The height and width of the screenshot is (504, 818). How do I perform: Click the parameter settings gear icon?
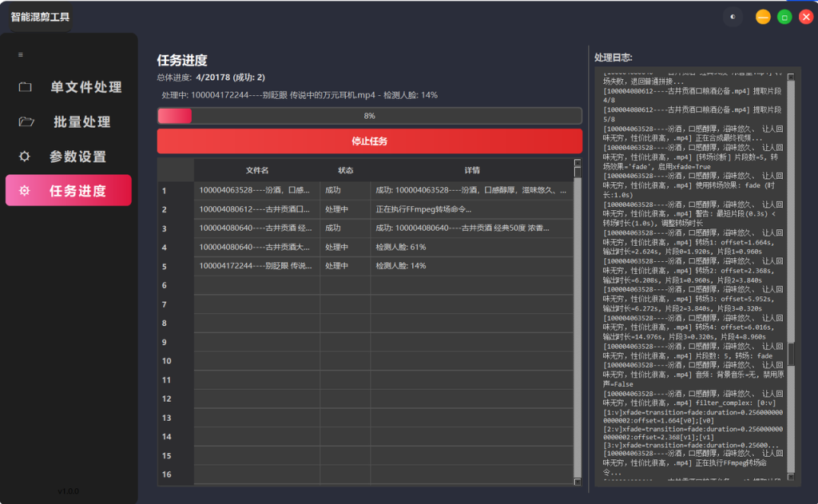pos(25,156)
